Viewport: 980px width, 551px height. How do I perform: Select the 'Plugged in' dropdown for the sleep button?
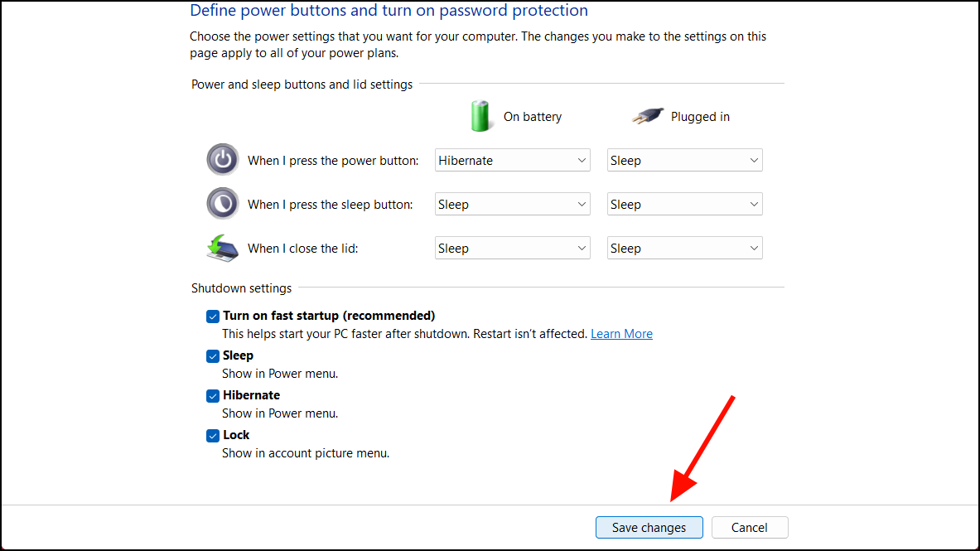tap(684, 203)
